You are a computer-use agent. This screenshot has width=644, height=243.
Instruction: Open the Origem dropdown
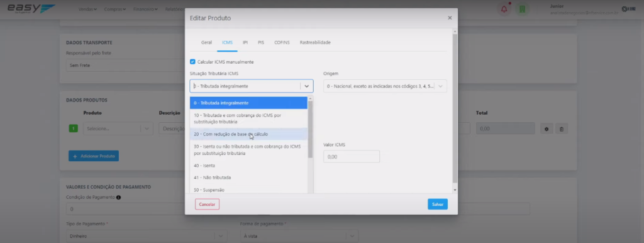coord(385,86)
